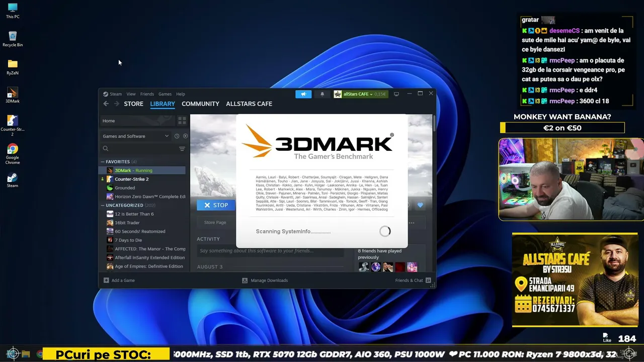Click Add a Game
The height and width of the screenshot is (362, 644).
[119, 281]
